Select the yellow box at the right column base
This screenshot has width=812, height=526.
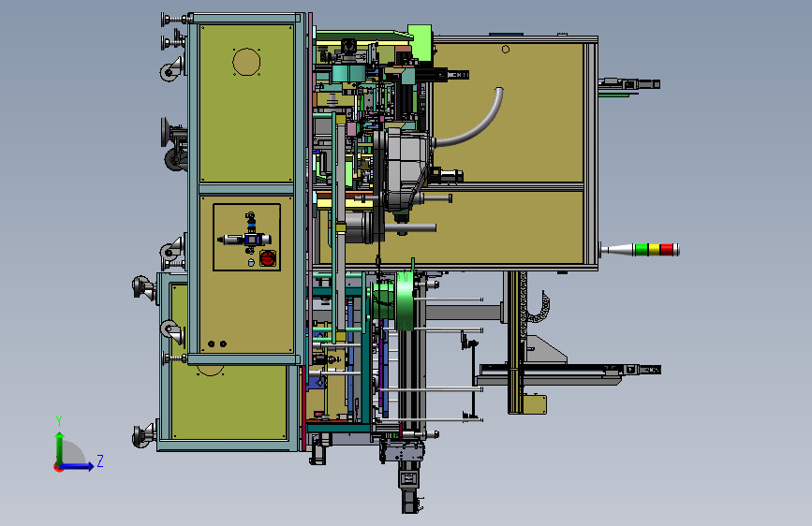pyautogui.click(x=535, y=405)
